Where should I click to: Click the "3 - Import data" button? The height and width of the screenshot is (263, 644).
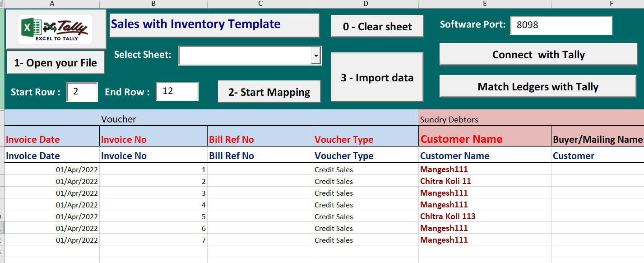377,76
